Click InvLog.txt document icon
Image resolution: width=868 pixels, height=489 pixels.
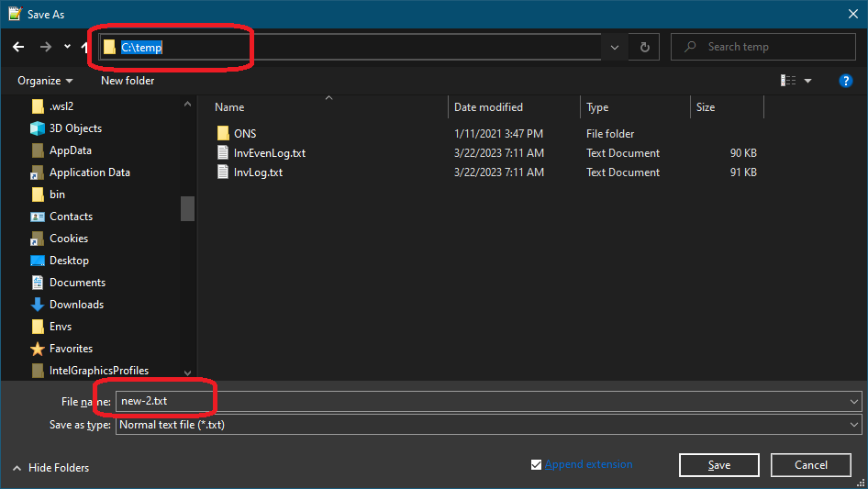point(223,172)
